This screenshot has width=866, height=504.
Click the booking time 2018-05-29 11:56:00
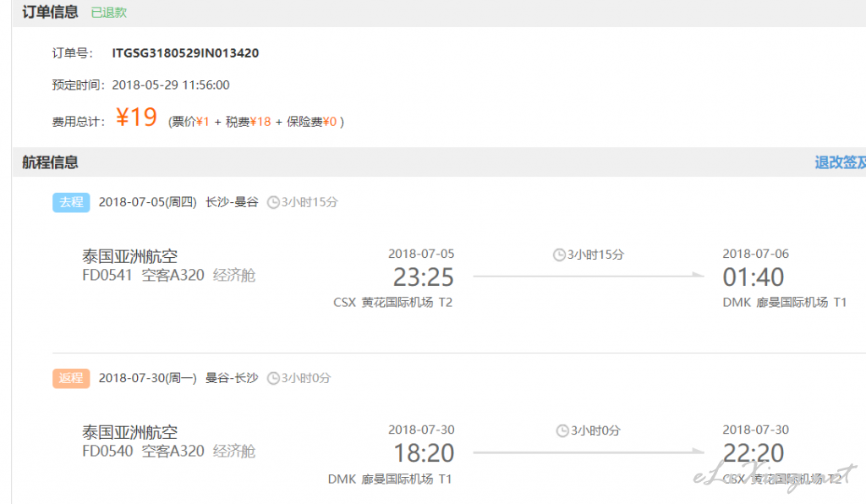(171, 85)
